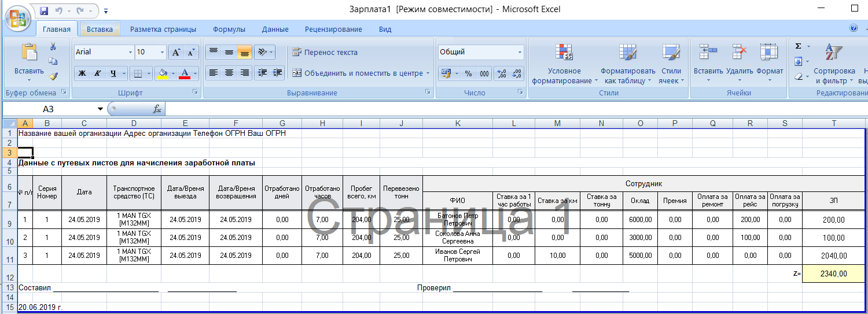The image size is (868, 314).
Task: Apply borders using the borders icon
Action: (x=138, y=73)
